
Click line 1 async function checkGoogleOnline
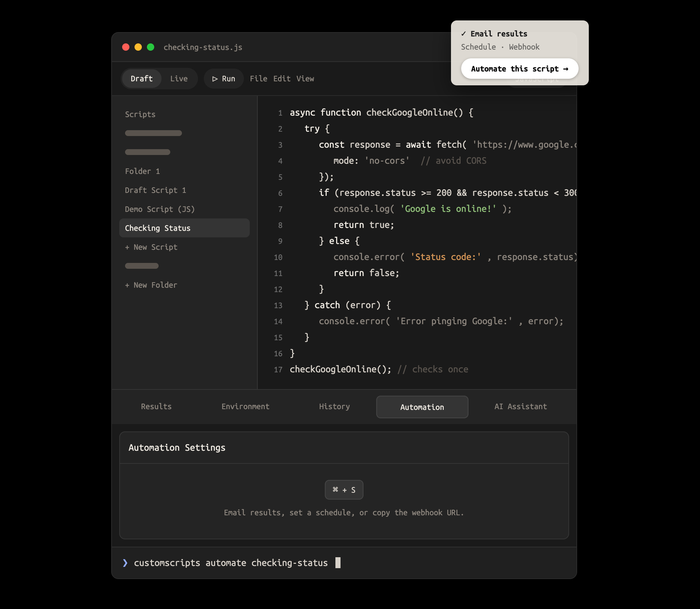tap(381, 112)
